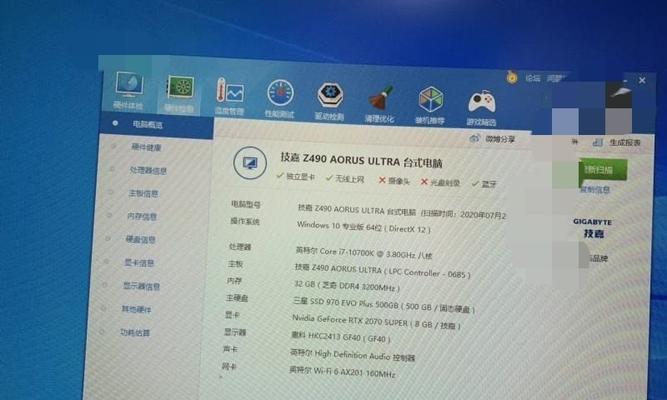Open the 游戏库 gamepad icon
The width and height of the screenshot is (667, 400).
pos(482,108)
